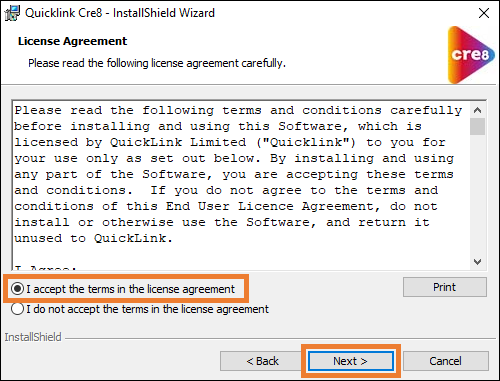Click the 'License Agreement' heading

point(72,41)
